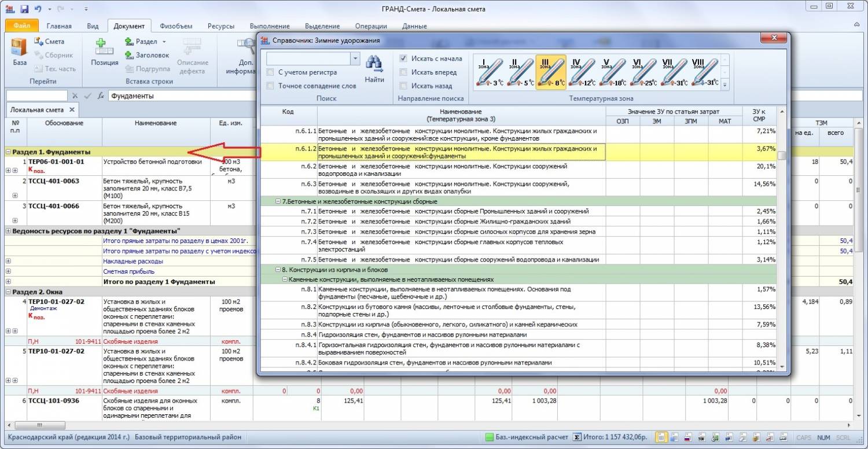Click the save icon in title bar

point(24,9)
